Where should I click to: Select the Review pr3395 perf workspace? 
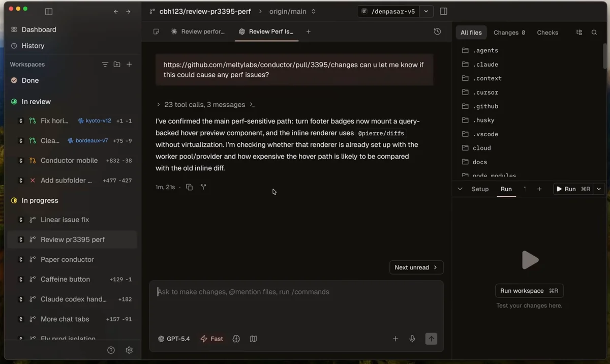pos(72,239)
